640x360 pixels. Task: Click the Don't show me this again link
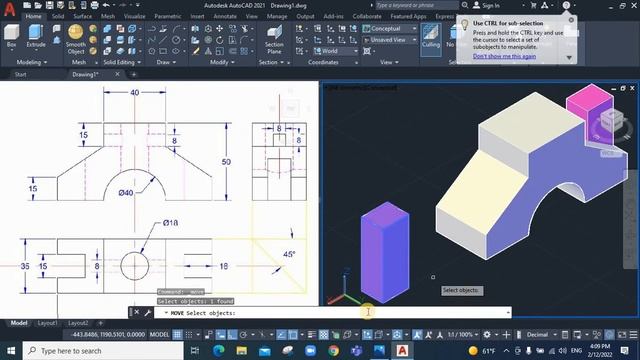[504, 56]
